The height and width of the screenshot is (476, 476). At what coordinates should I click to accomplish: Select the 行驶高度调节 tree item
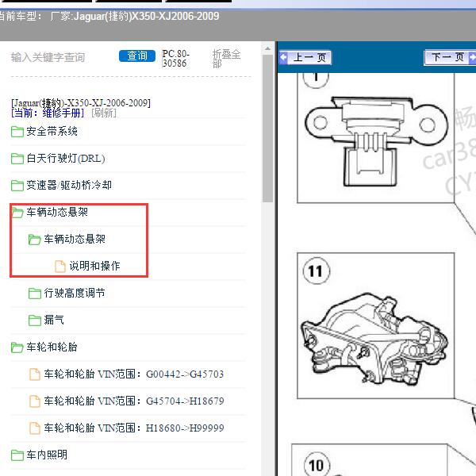pos(75,293)
